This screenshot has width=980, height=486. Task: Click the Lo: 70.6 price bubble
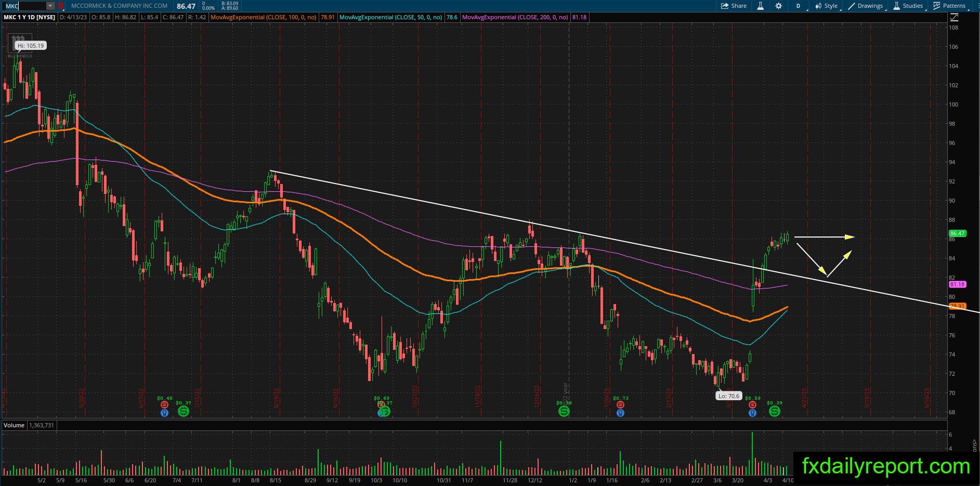(x=728, y=396)
